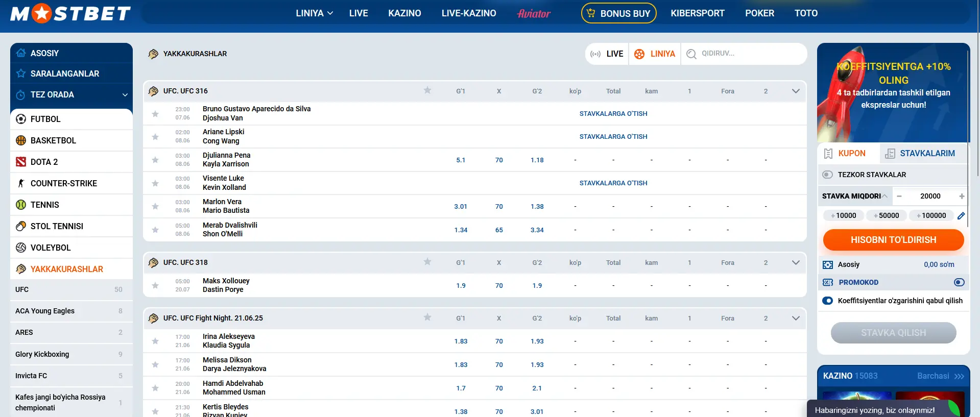Star the Irina Alekseyeva vs Klaudia Sygula match
Image resolution: width=980 pixels, height=417 pixels.
point(155,341)
